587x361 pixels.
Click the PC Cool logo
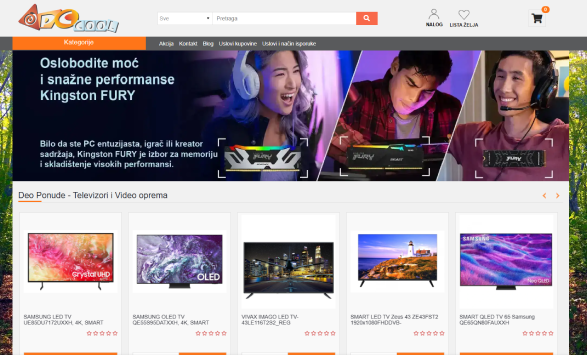coord(69,18)
